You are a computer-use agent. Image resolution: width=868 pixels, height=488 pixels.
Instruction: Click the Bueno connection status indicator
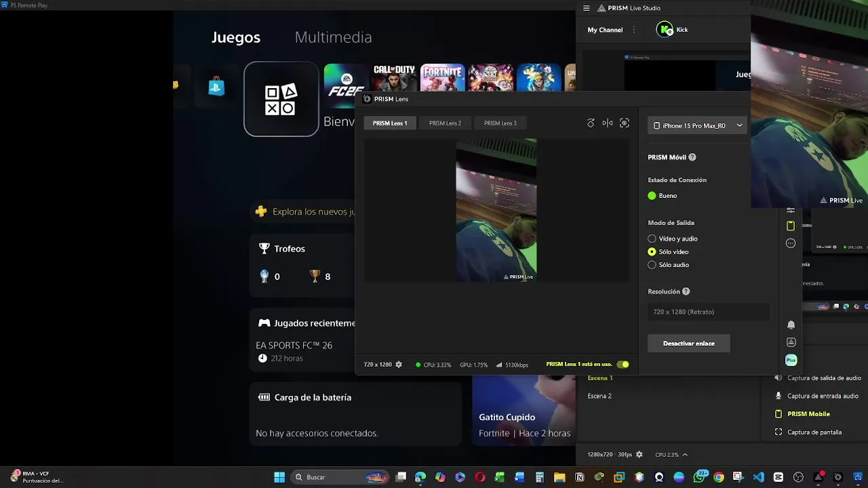pyautogui.click(x=662, y=196)
